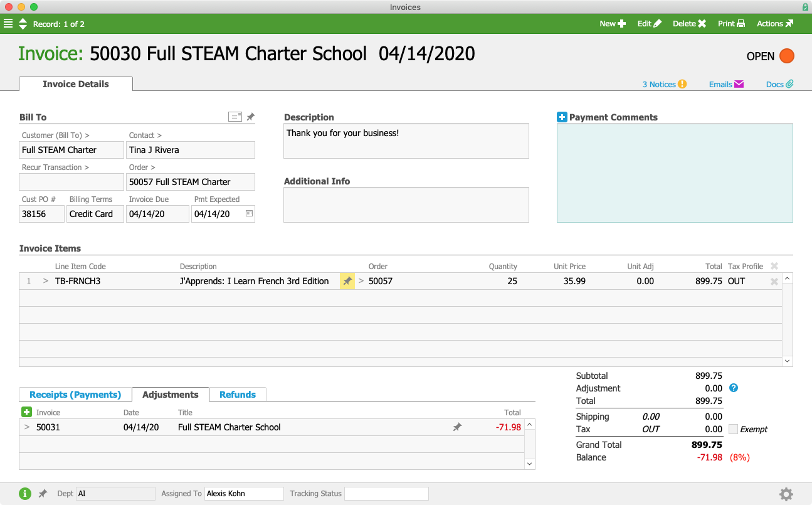Follow the Customer (Bill To) > label link
812x505 pixels.
click(55, 135)
